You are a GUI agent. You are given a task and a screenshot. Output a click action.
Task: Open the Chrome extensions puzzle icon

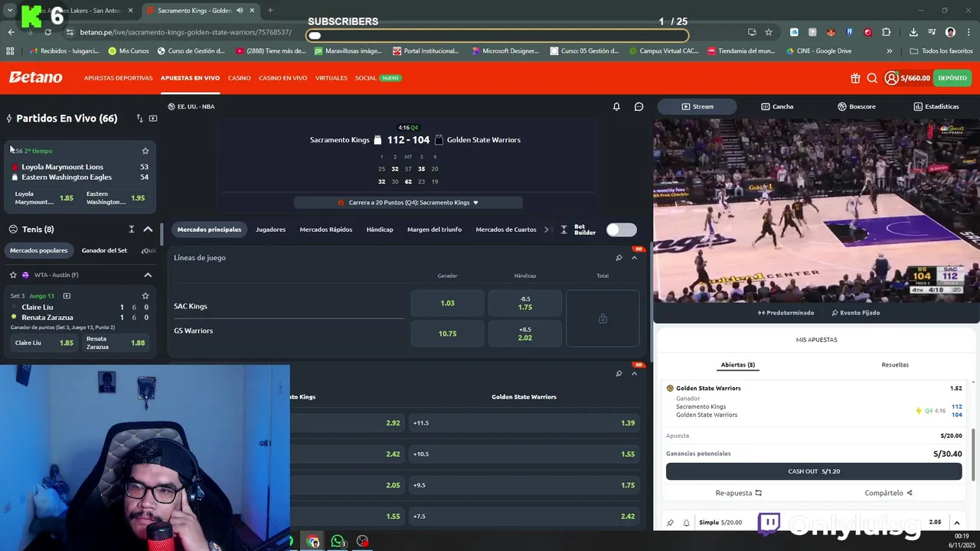pos(886,32)
